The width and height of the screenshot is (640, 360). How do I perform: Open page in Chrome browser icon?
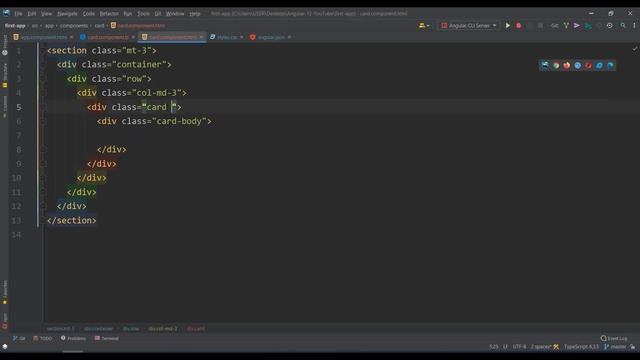tap(556, 65)
